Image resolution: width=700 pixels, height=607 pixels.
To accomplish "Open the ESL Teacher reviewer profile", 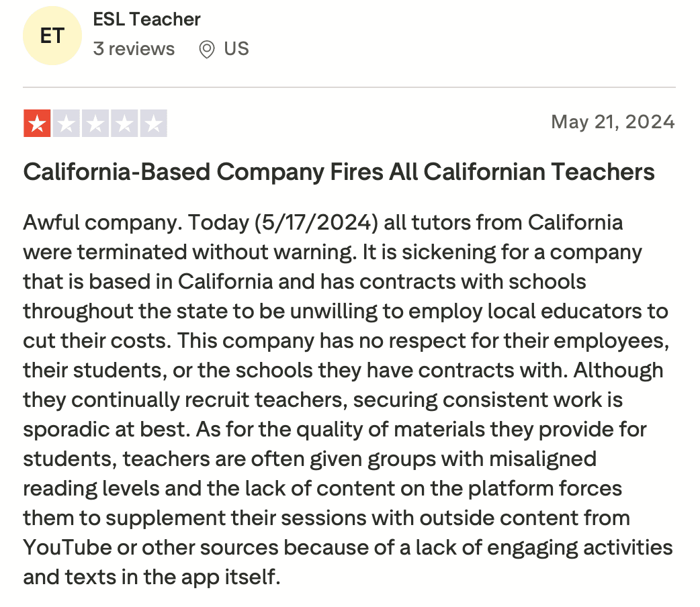I will click(146, 19).
